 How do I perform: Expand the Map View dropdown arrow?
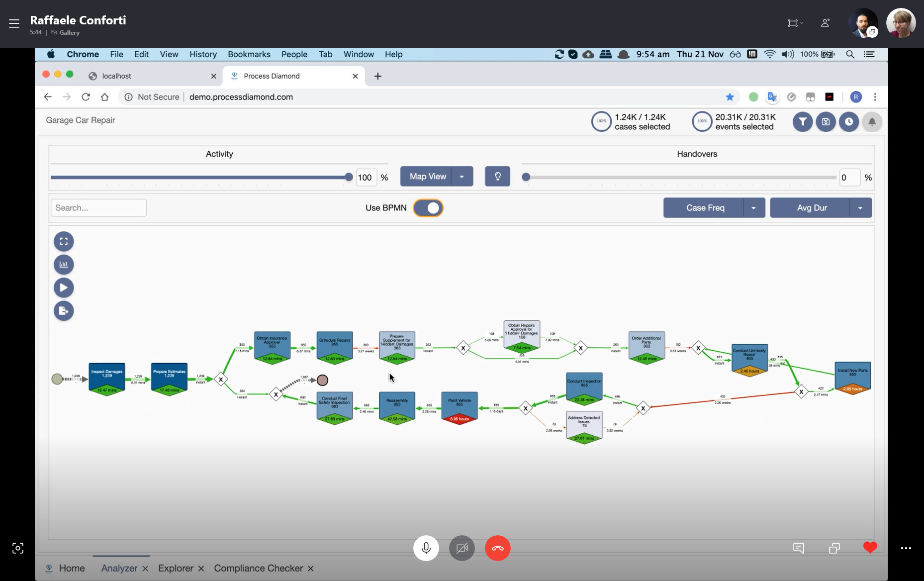coord(462,177)
